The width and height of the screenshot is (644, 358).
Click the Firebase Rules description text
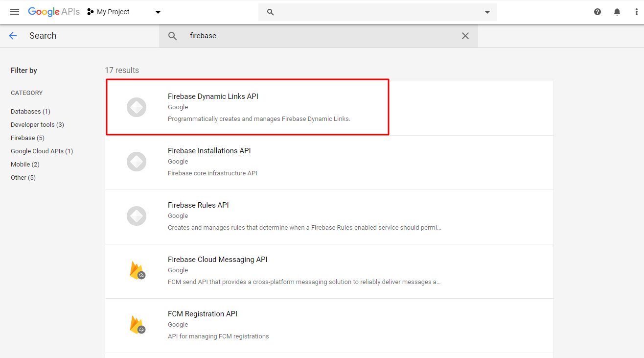[x=304, y=228]
